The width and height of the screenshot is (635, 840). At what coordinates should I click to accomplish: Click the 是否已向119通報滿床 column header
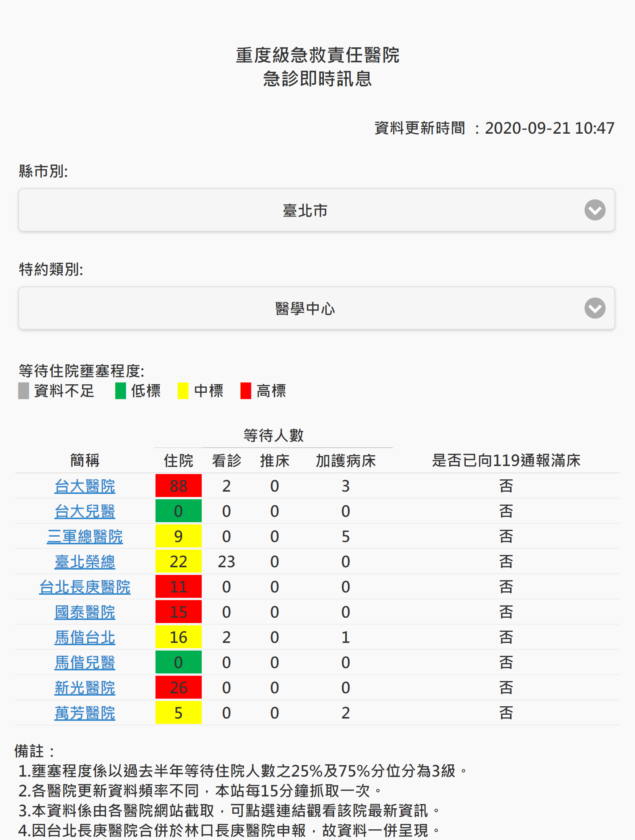[x=506, y=460]
